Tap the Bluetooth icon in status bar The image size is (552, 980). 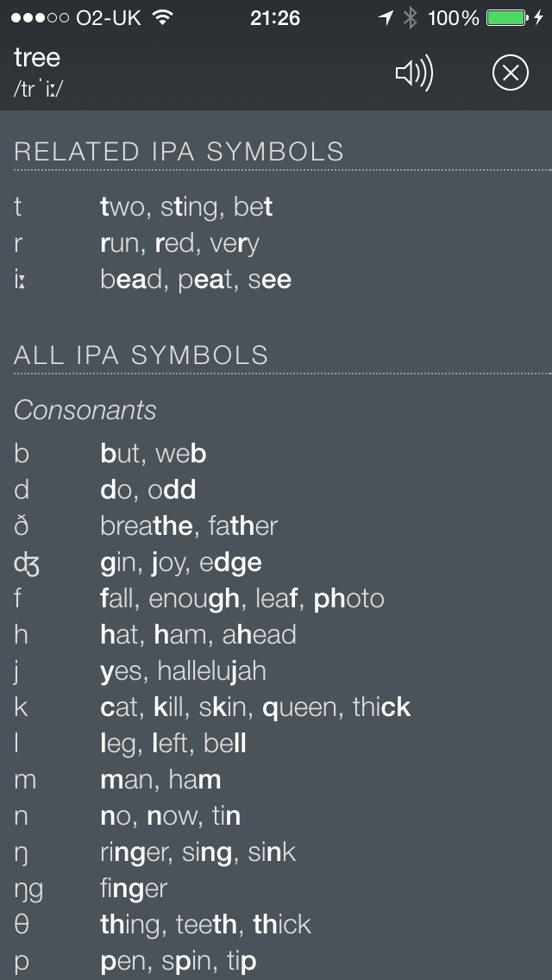click(410, 18)
